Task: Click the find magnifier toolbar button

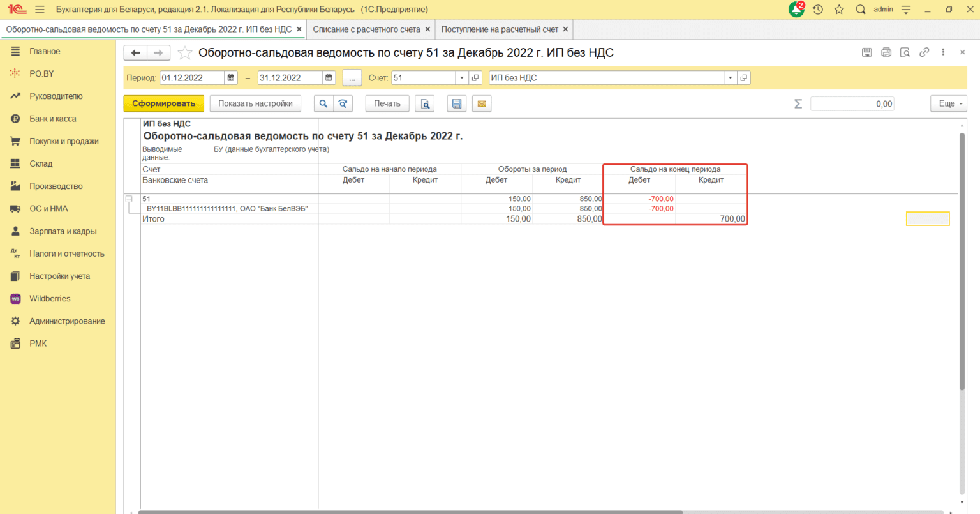Action: click(323, 103)
